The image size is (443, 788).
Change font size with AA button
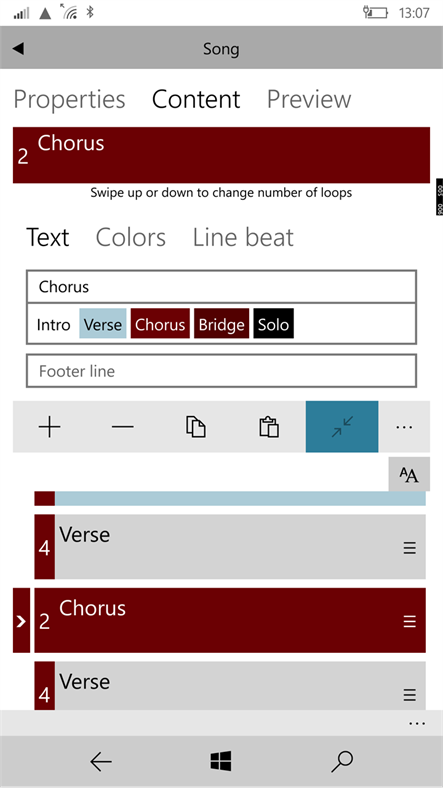coord(409,474)
